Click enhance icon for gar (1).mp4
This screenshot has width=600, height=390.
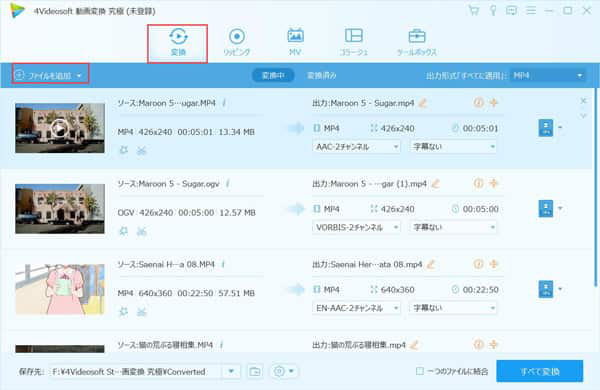[494, 183]
